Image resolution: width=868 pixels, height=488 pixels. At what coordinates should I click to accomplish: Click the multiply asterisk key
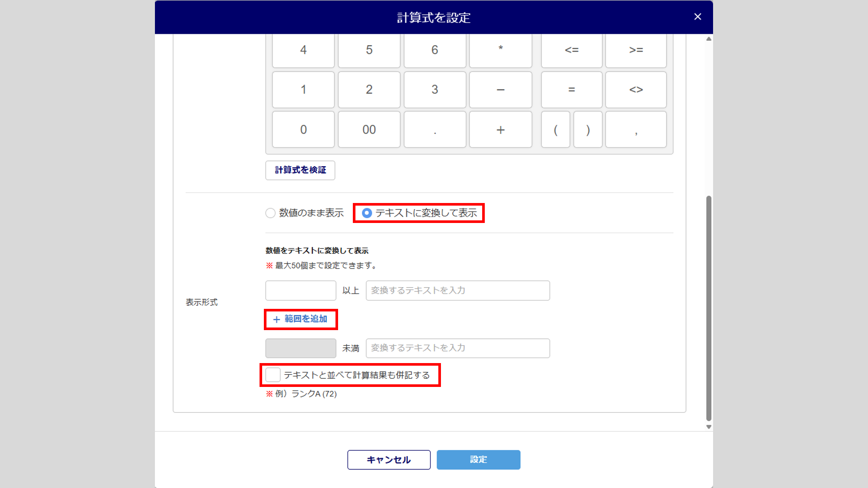[x=500, y=50]
